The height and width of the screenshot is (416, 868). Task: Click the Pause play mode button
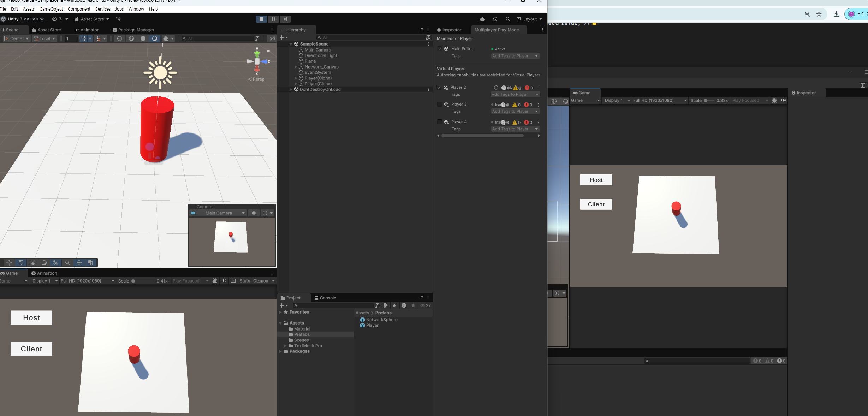[273, 19]
